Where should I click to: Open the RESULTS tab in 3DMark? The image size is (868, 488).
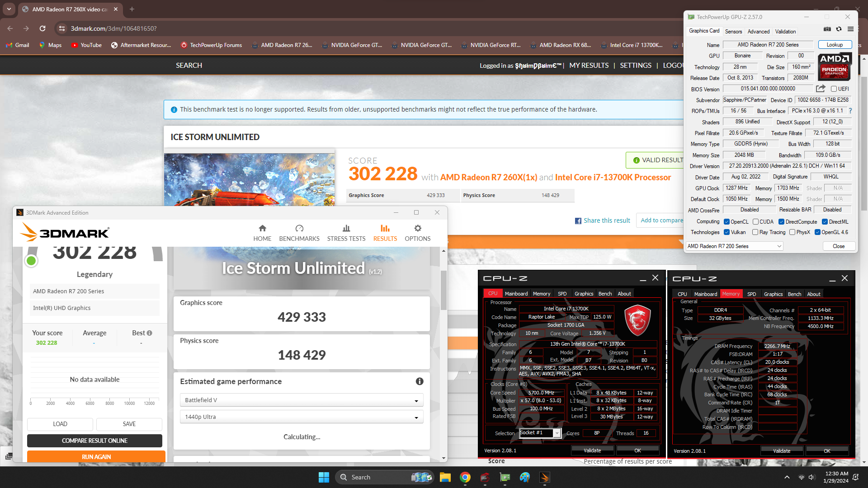click(385, 233)
